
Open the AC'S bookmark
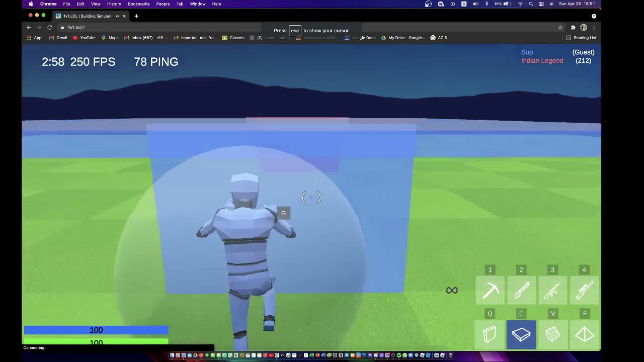[438, 38]
